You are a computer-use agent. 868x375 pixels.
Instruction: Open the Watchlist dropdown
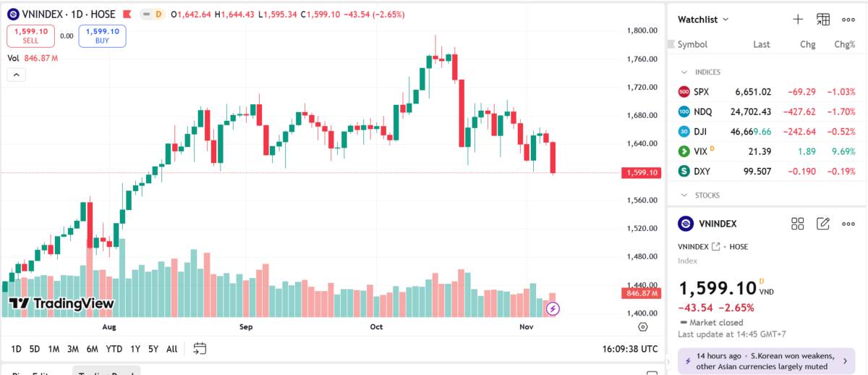coord(703,20)
